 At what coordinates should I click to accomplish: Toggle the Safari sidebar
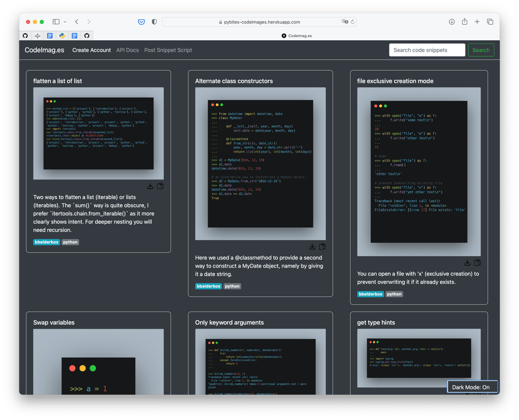[x=56, y=22]
